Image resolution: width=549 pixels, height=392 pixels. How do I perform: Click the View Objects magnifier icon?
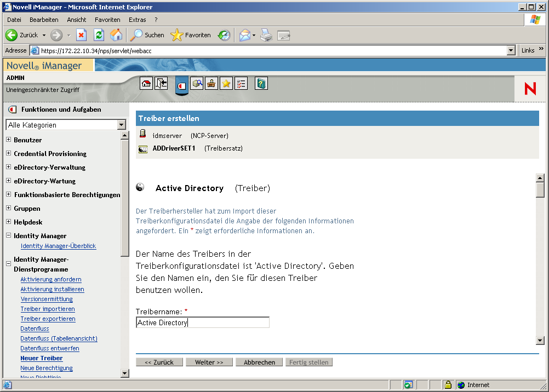(x=197, y=83)
